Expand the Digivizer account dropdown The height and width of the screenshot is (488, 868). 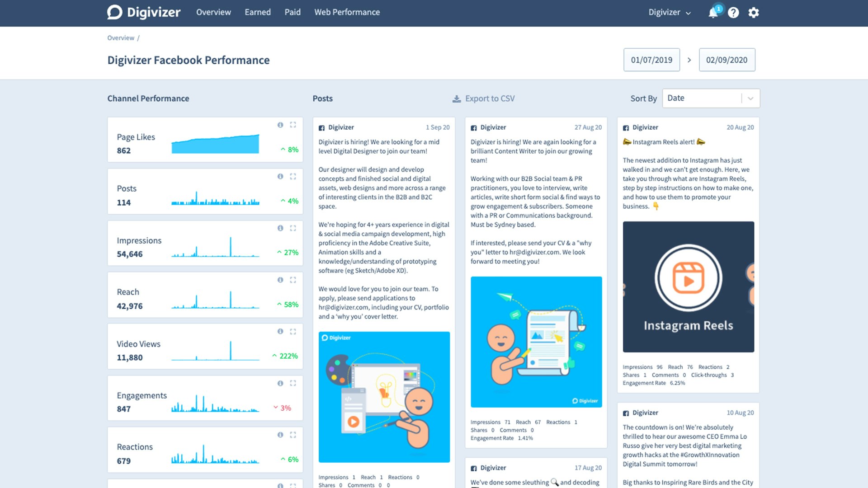tap(670, 13)
